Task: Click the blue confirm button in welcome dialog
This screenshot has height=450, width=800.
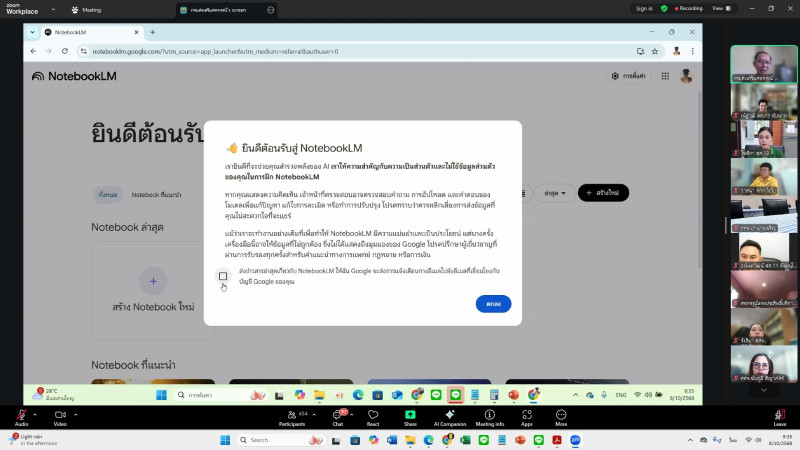Action: [x=493, y=303]
